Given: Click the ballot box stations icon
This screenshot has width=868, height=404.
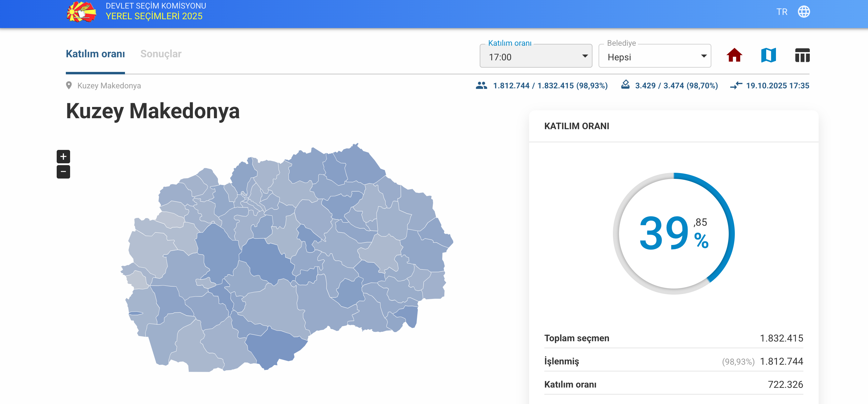Looking at the screenshot, I should pyautogui.click(x=625, y=85).
